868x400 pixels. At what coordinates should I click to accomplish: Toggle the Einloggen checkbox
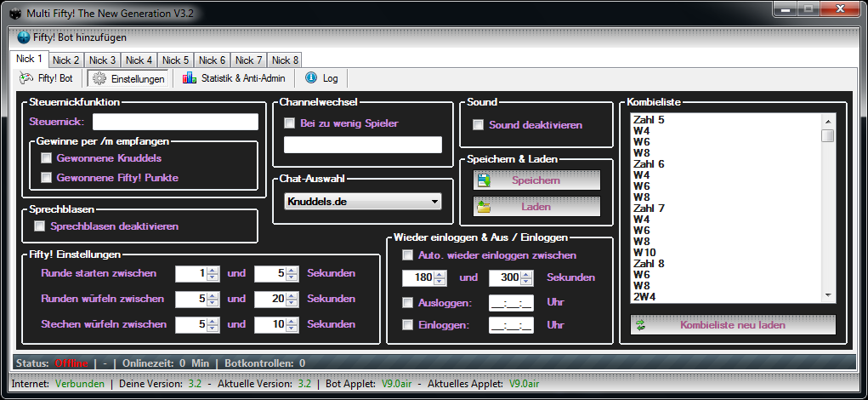pos(408,324)
